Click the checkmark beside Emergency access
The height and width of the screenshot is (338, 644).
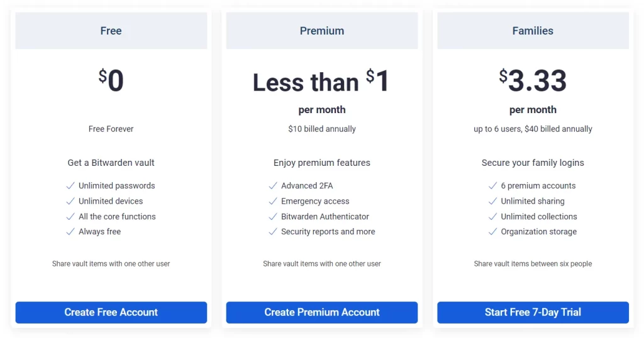pyautogui.click(x=273, y=201)
